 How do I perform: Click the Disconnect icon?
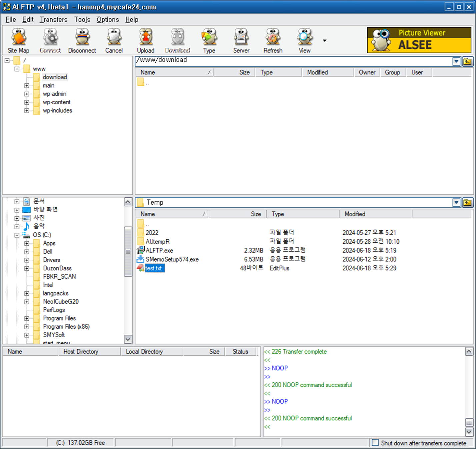click(82, 40)
